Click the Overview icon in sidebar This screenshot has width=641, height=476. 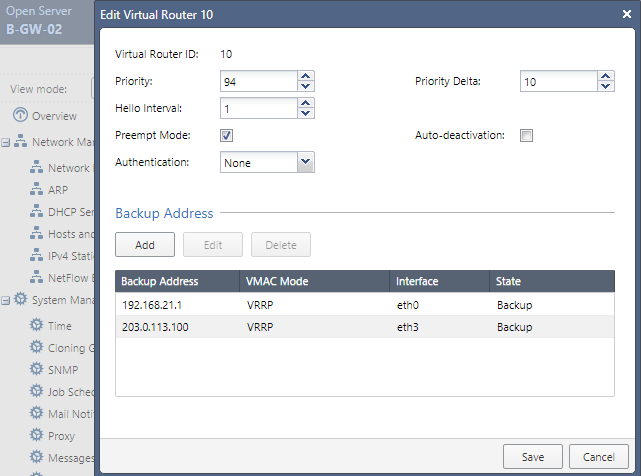point(19,116)
